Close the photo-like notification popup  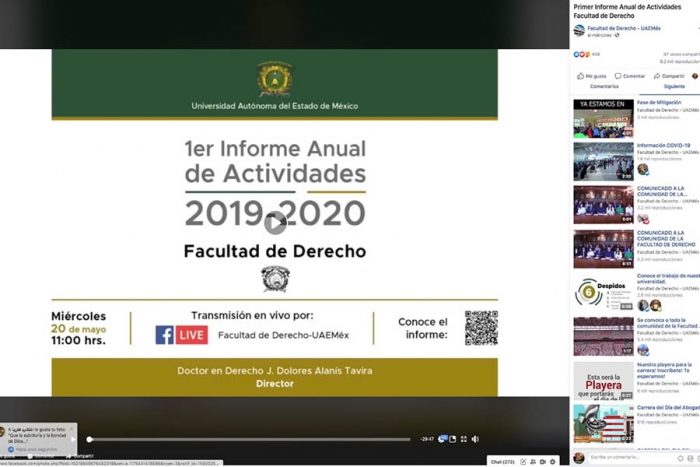[x=71, y=429]
